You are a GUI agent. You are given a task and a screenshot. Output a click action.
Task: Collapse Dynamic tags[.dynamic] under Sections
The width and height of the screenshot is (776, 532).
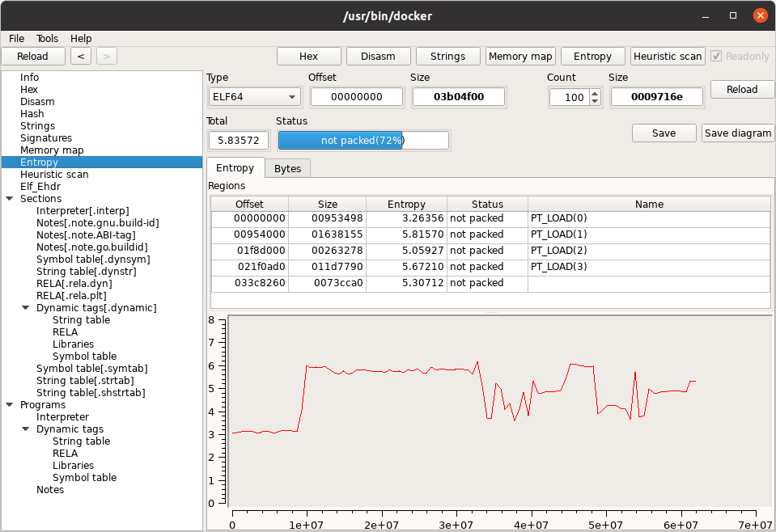[25, 308]
